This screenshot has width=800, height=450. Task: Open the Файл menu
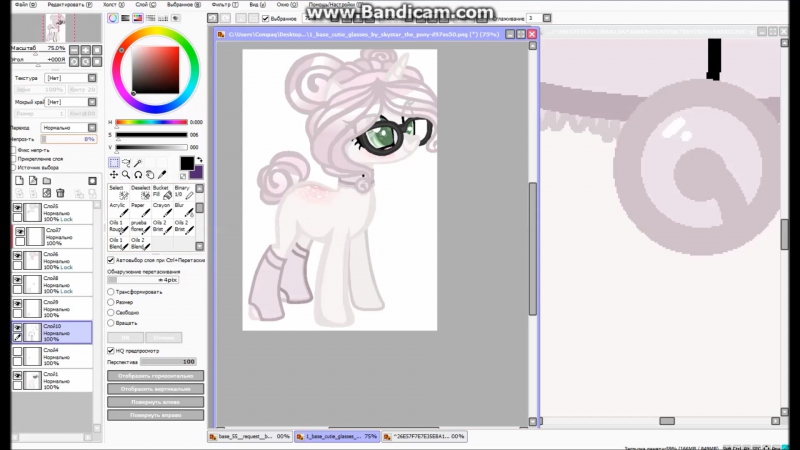pyautogui.click(x=25, y=5)
